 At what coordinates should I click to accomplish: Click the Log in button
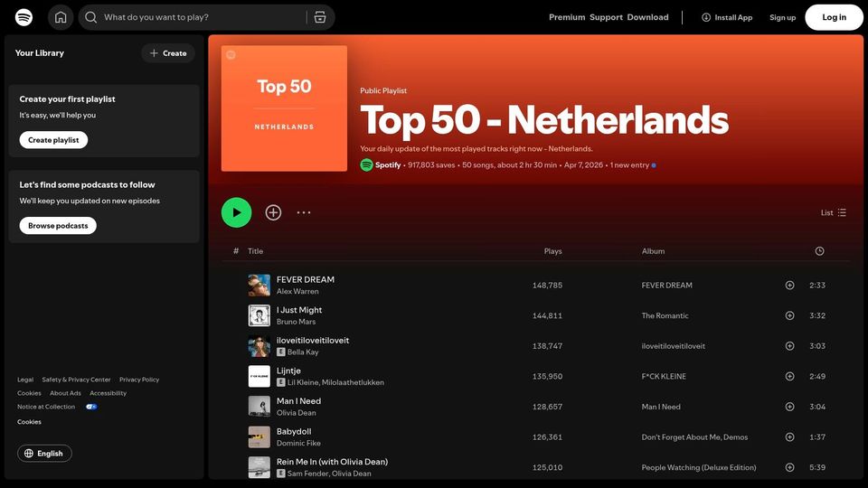[x=834, y=17]
